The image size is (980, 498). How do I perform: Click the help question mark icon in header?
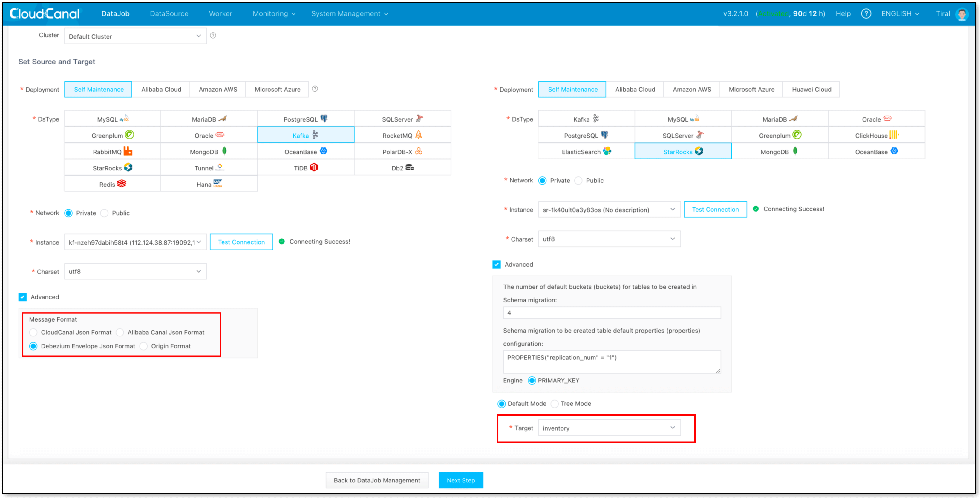click(x=866, y=14)
